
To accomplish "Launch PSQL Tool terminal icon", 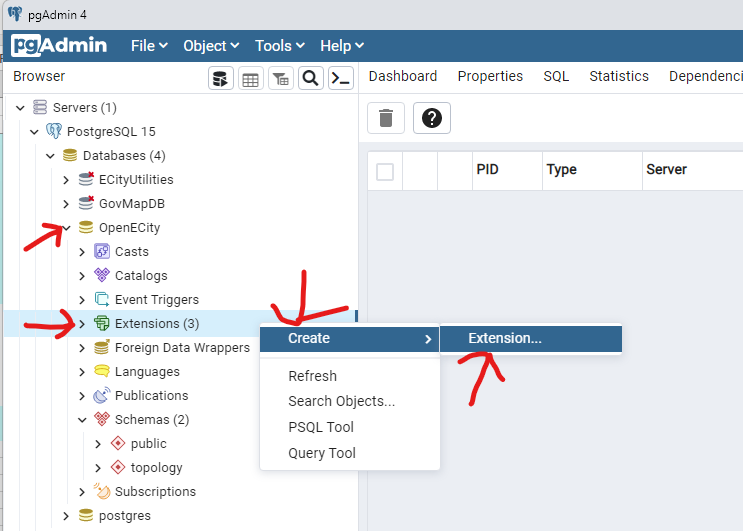I will (341, 79).
